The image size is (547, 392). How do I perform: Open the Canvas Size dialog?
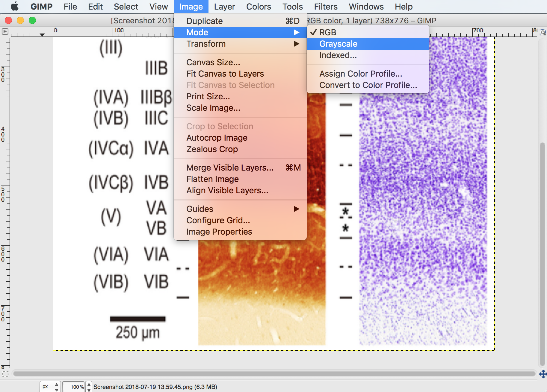[213, 62]
